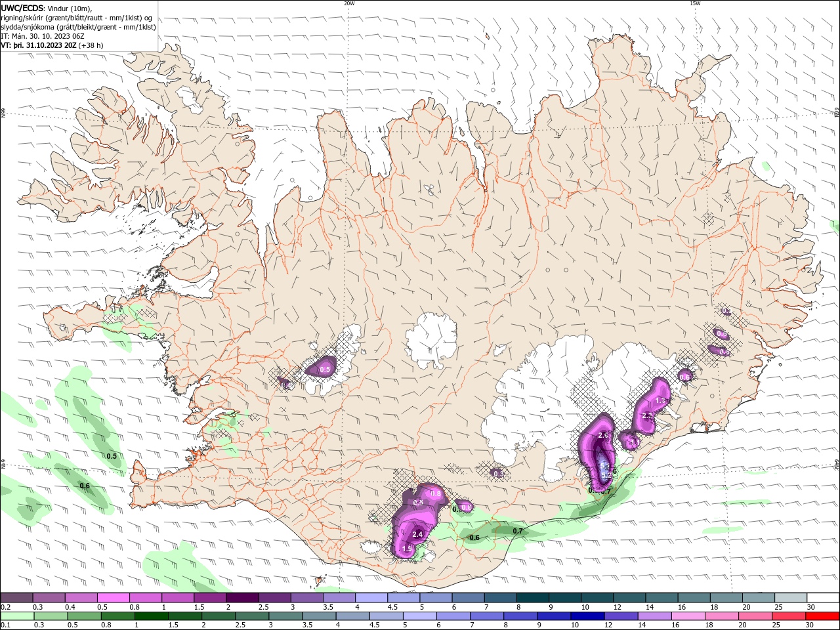Click the dark teal 9 swatch in snow legend
This screenshot has width=840, height=630.
pyautogui.click(x=565, y=597)
